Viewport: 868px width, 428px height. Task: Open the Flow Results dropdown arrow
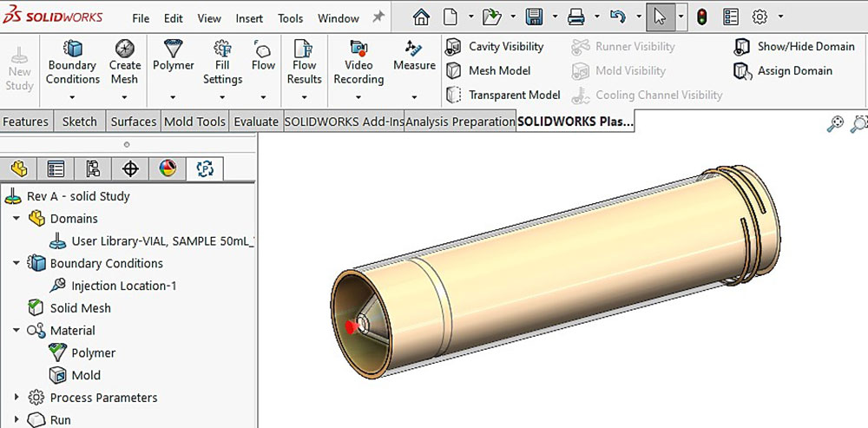click(304, 97)
